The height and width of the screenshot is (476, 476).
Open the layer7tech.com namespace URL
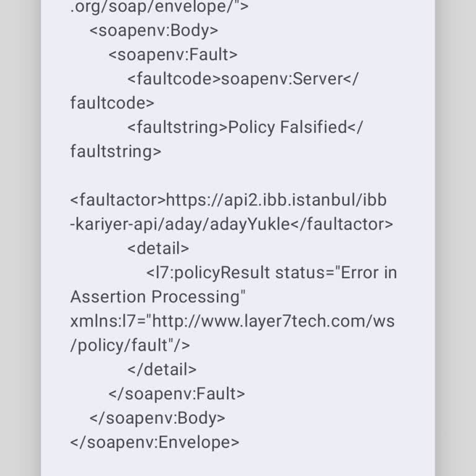(x=232, y=333)
